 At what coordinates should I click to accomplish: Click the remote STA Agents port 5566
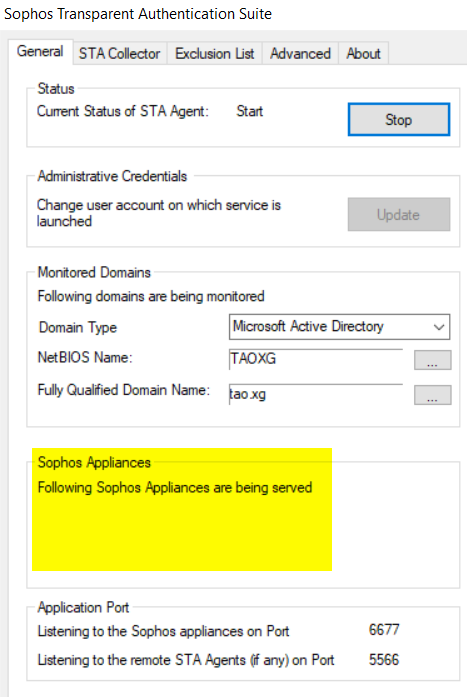coord(384,660)
